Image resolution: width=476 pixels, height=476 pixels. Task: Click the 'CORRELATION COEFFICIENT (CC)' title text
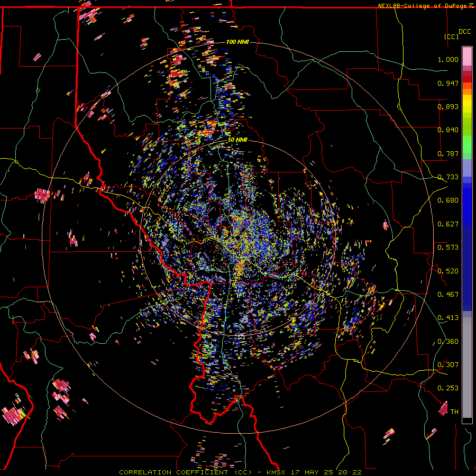(185, 472)
